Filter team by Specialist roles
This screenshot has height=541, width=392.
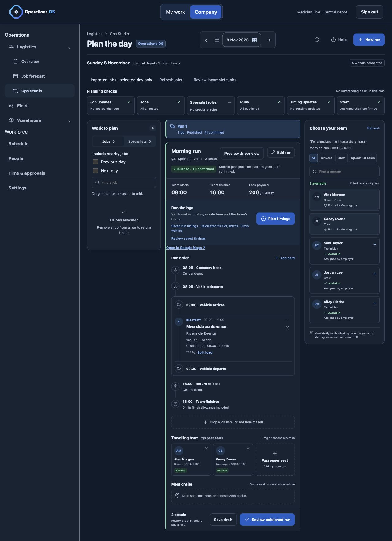pyautogui.click(x=363, y=158)
